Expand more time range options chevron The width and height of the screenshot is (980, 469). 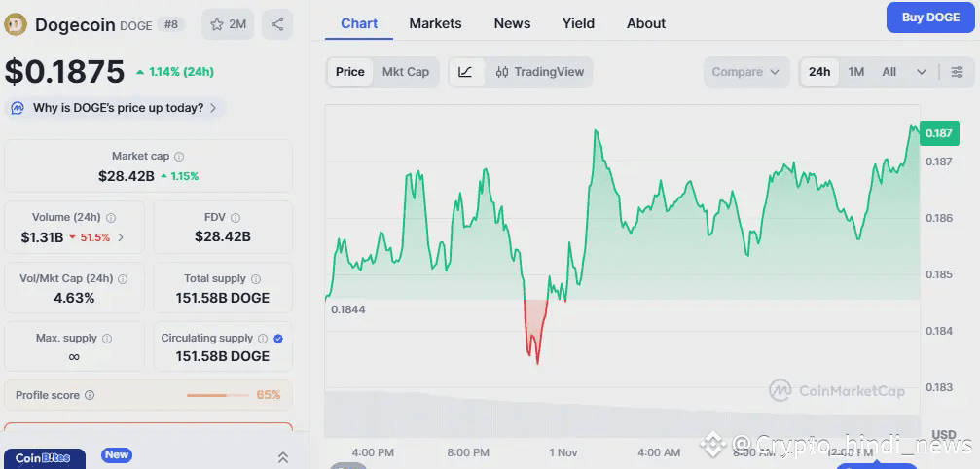click(x=922, y=72)
